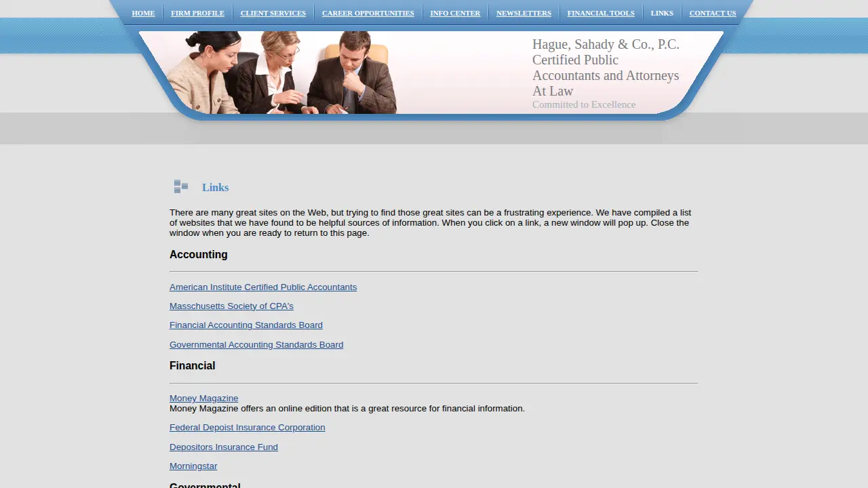Screen dimensions: 868x488
Task: Select Career Opportunities in top navigation
Action: click(368, 13)
